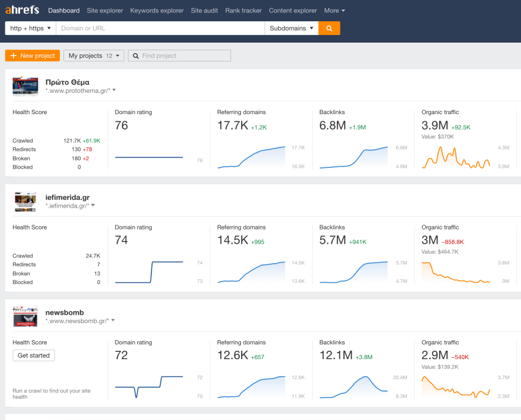Click the orange search magnifier button
This screenshot has height=420, width=521.
329,28
